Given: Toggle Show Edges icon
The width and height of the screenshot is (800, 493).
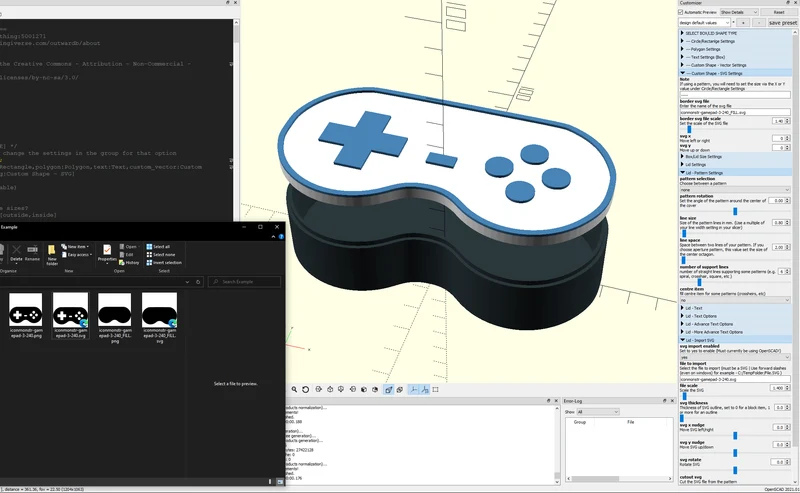Looking at the screenshot, I should coord(435,389).
